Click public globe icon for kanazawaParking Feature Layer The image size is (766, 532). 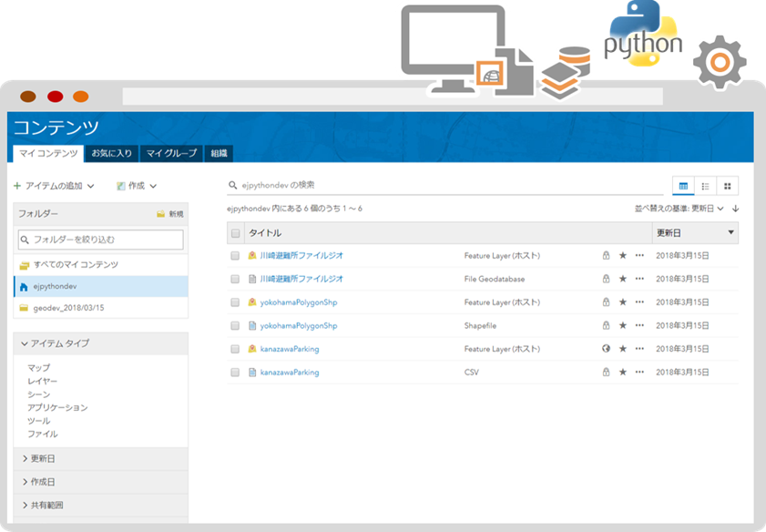(606, 349)
